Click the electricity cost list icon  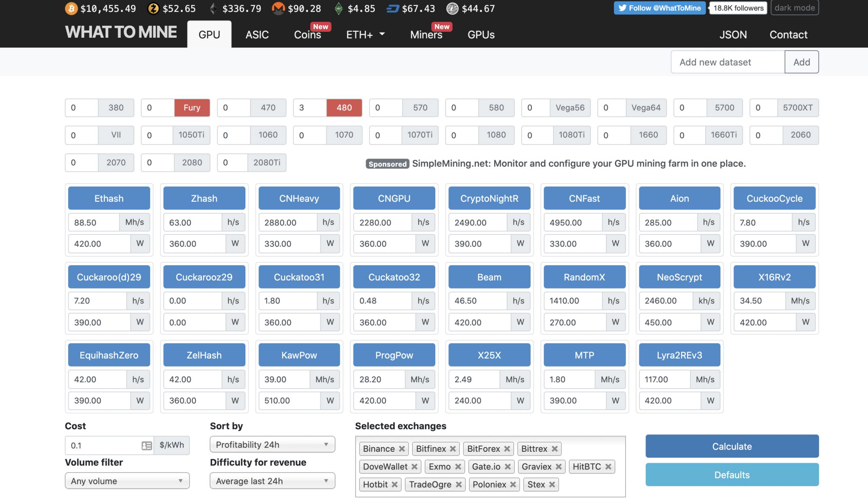[x=147, y=445]
